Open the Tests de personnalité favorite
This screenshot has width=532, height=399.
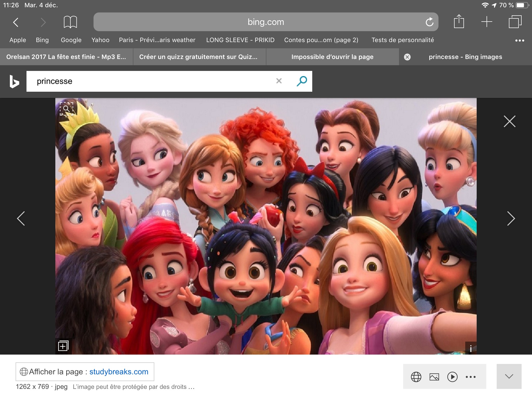[403, 40]
